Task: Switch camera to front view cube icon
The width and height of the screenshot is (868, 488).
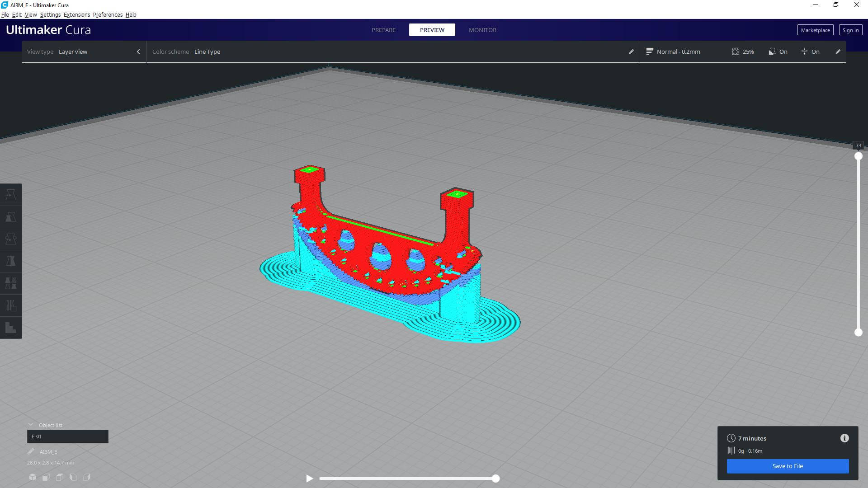Action: [x=46, y=477]
